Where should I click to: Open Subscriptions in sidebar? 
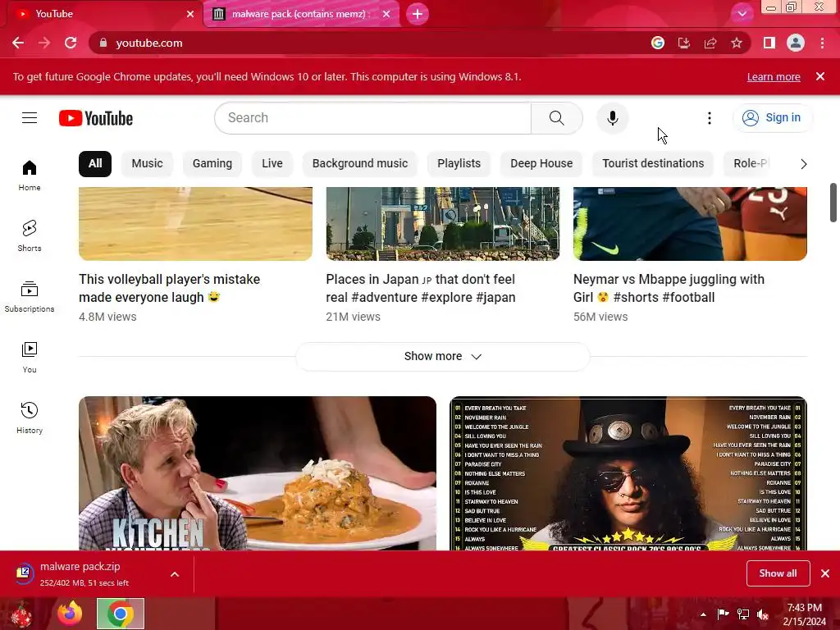[x=30, y=297]
